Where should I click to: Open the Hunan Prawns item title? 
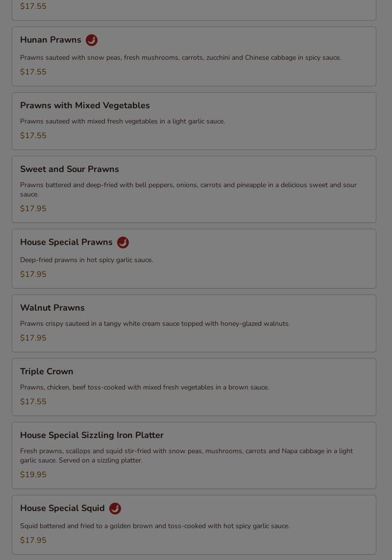click(50, 40)
